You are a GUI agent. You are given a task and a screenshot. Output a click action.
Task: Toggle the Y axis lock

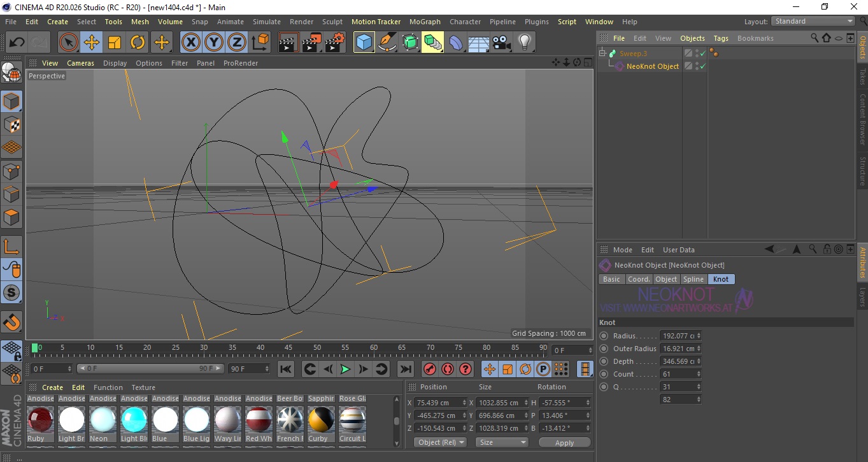(x=214, y=43)
